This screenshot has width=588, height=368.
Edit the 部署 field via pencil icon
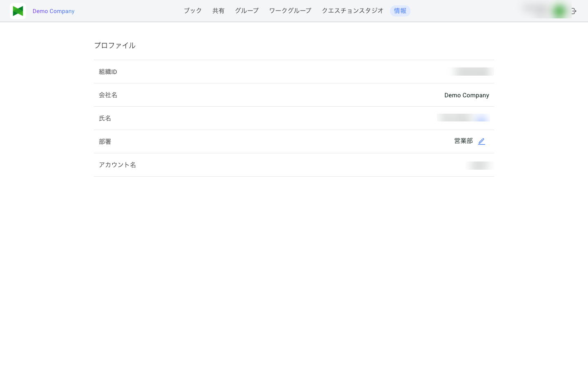tap(481, 141)
